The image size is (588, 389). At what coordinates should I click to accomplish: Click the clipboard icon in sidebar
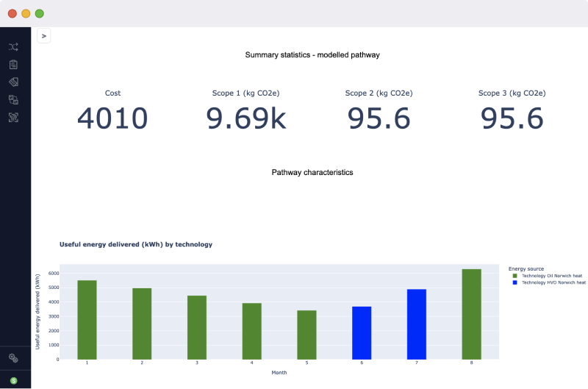click(x=13, y=65)
